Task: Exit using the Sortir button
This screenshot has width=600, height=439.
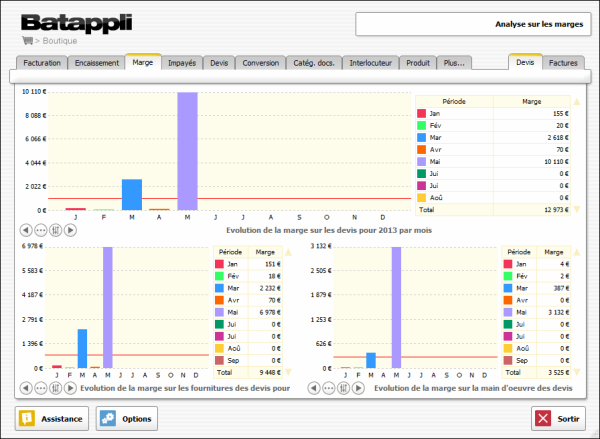Action: click(557, 418)
